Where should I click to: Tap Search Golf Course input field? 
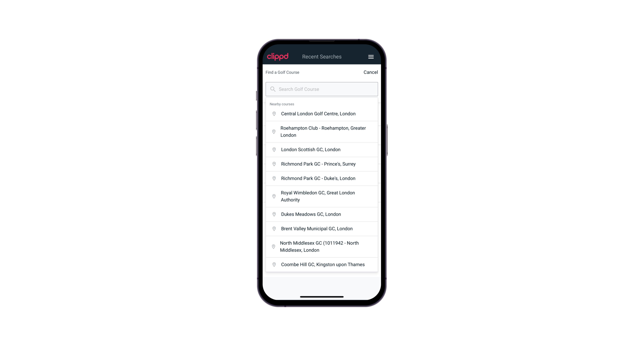pyautogui.click(x=322, y=89)
